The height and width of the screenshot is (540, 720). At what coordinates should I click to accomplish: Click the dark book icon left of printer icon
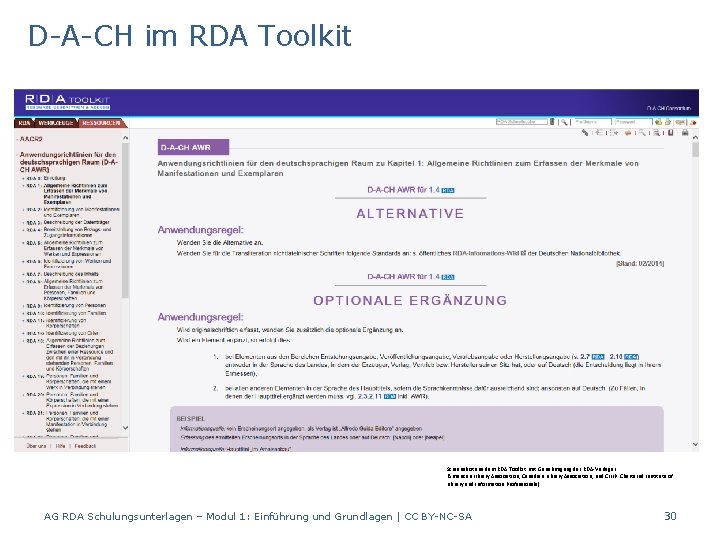point(670,133)
